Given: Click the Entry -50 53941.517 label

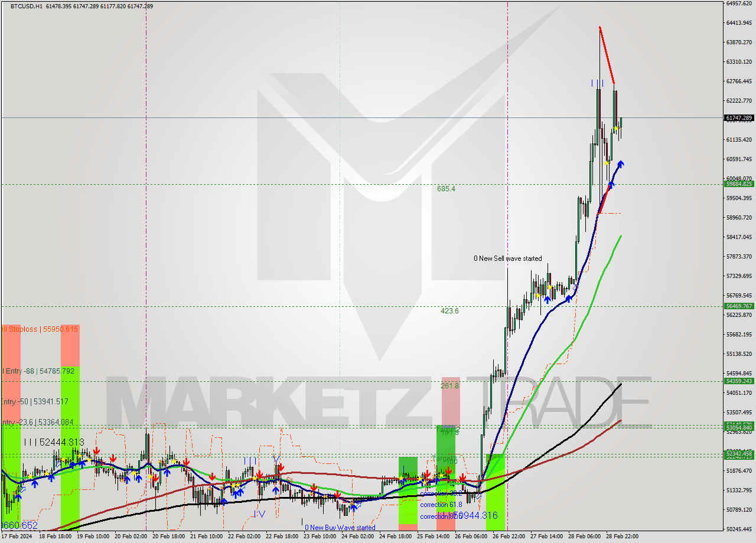Looking at the screenshot, I should [x=35, y=402].
